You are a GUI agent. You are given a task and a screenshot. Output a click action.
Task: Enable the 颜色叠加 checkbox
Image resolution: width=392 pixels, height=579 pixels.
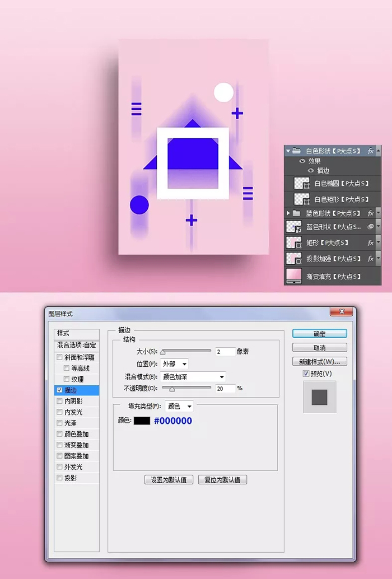59,434
